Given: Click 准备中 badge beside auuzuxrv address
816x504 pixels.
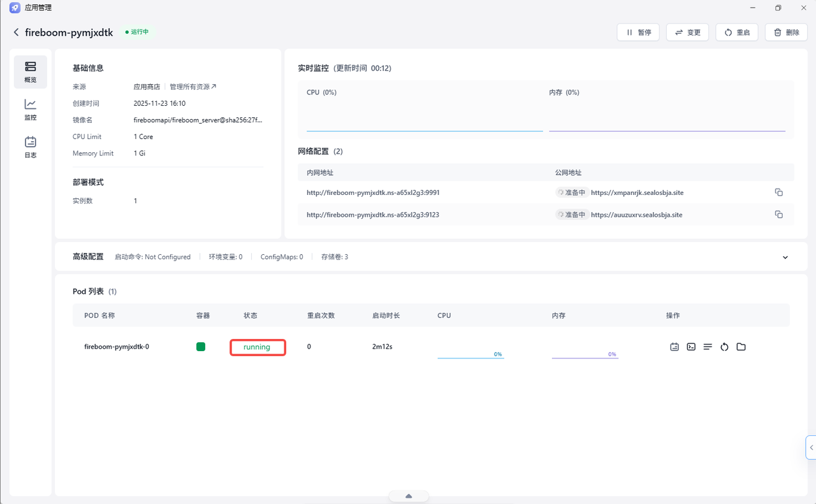Looking at the screenshot, I should coord(572,215).
